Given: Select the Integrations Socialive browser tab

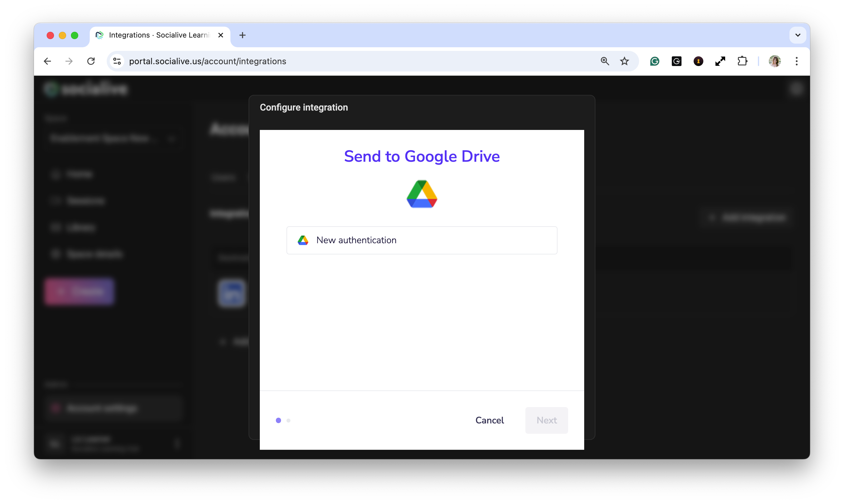Looking at the screenshot, I should (x=159, y=35).
